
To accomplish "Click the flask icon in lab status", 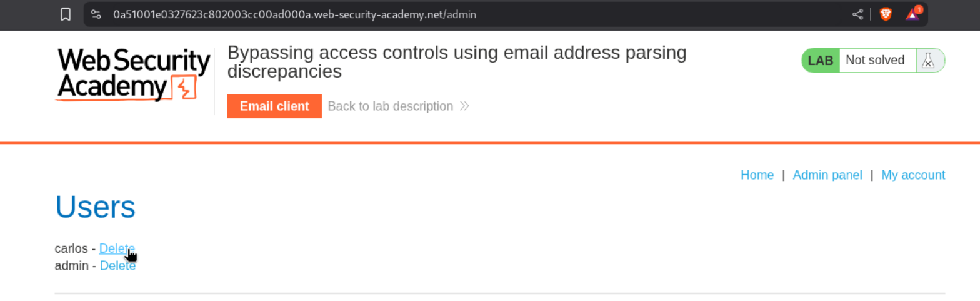I will [x=928, y=61].
